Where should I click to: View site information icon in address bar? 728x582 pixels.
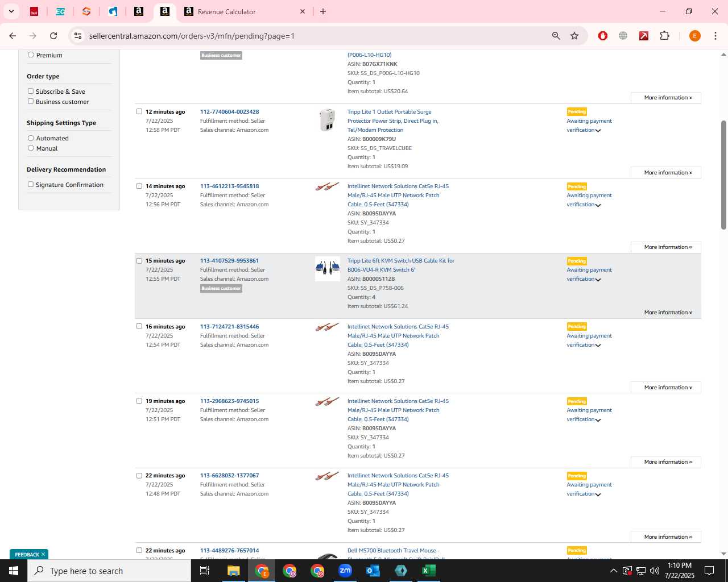tap(78, 36)
